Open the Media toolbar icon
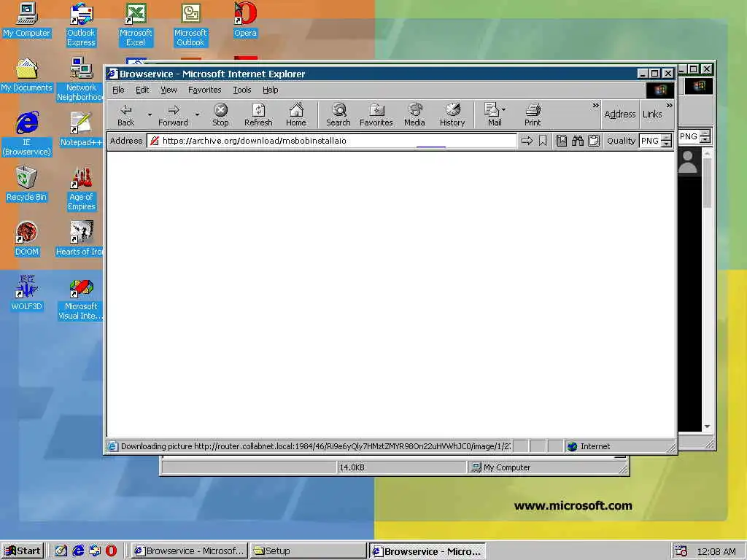Viewport: 747px width, 560px height. pos(414,114)
